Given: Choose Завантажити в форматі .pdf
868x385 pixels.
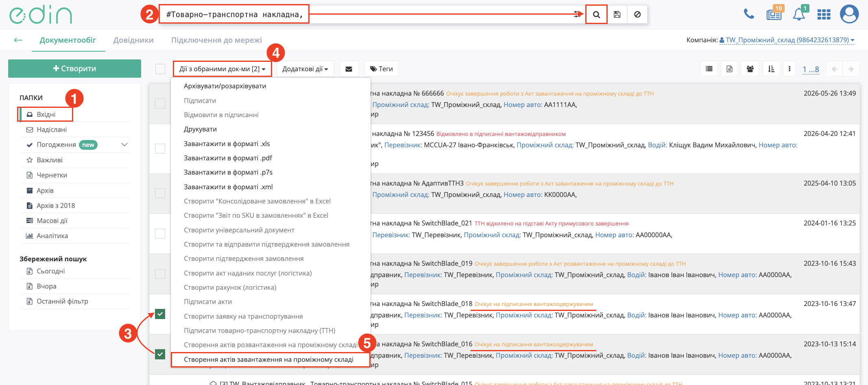Looking at the screenshot, I should tap(228, 158).
